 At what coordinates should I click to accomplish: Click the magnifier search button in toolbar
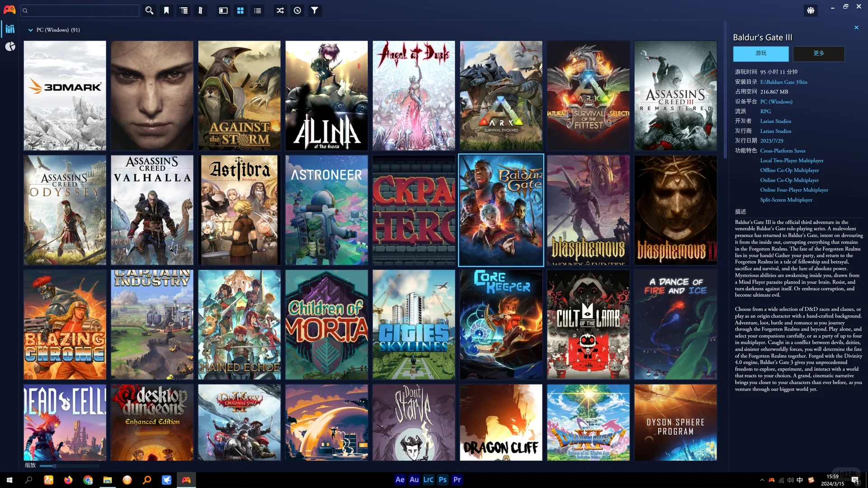149,10
